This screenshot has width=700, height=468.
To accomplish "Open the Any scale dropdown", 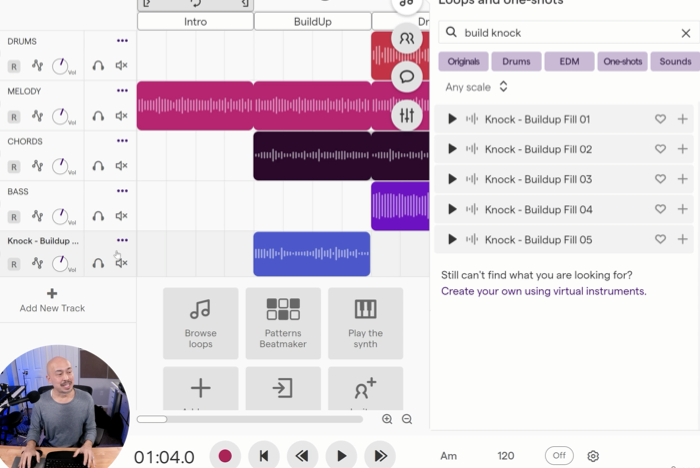I will point(476,87).
